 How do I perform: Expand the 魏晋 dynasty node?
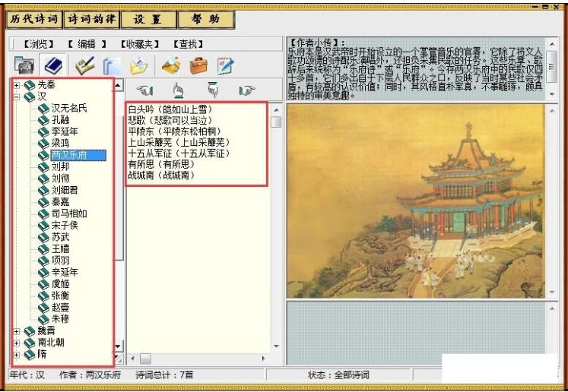pyautogui.click(x=17, y=331)
